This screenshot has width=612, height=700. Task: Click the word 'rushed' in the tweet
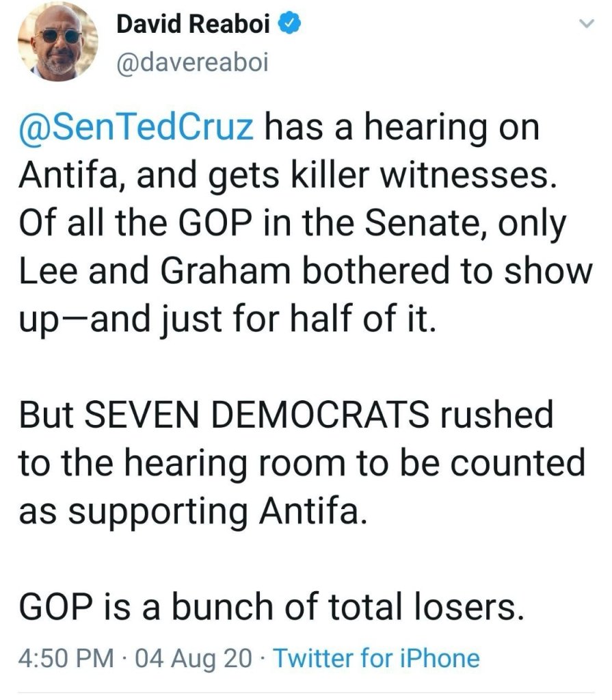click(x=507, y=415)
